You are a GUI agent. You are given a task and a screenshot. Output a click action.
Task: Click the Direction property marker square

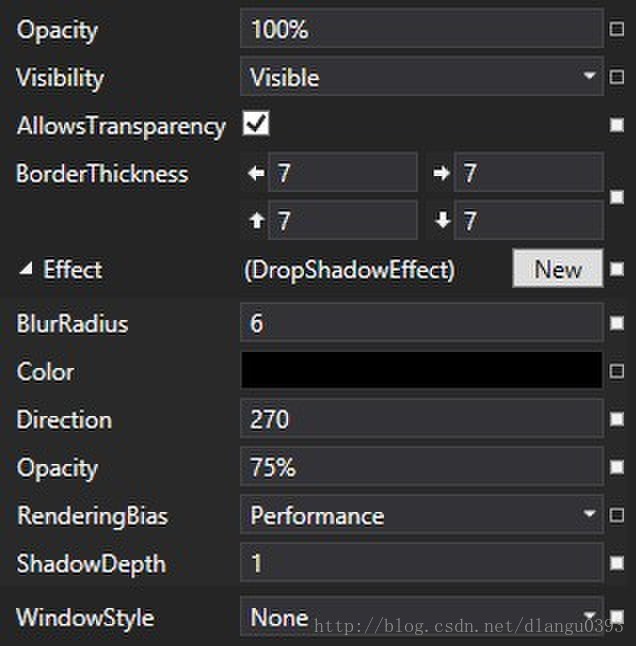click(x=616, y=419)
